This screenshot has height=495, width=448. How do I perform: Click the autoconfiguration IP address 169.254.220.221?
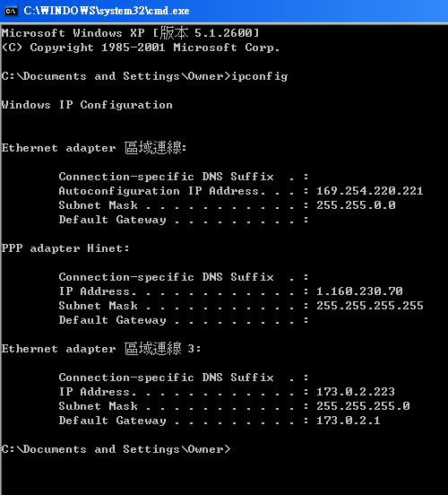(x=369, y=191)
